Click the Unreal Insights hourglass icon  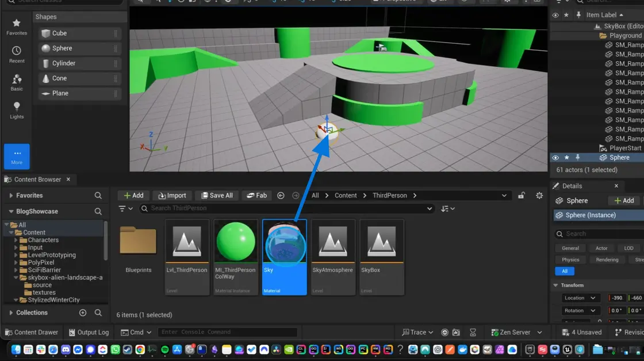click(x=473, y=332)
